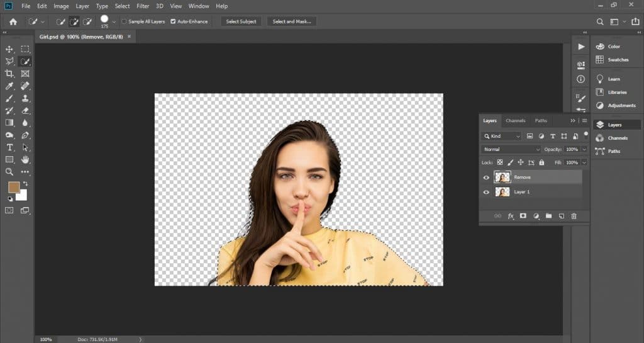This screenshot has height=343, width=644.
Task: Open the Normal blend mode dropdown
Action: click(x=511, y=149)
